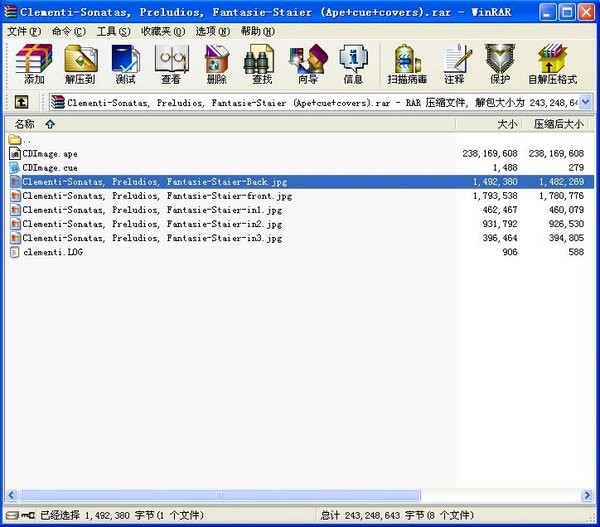Click the horizontal scrollbar thumb
The height and width of the screenshot is (527, 600).
(220, 495)
